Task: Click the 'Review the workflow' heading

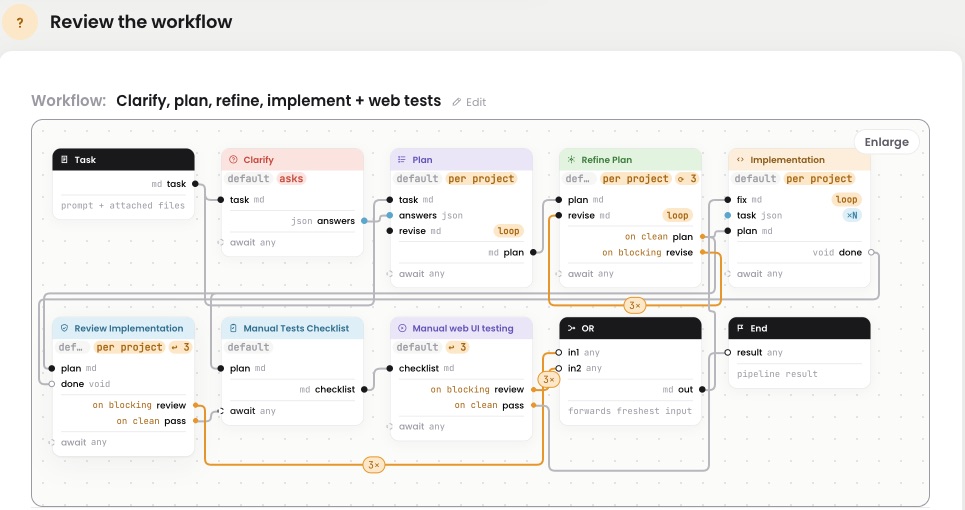Action: point(141,22)
